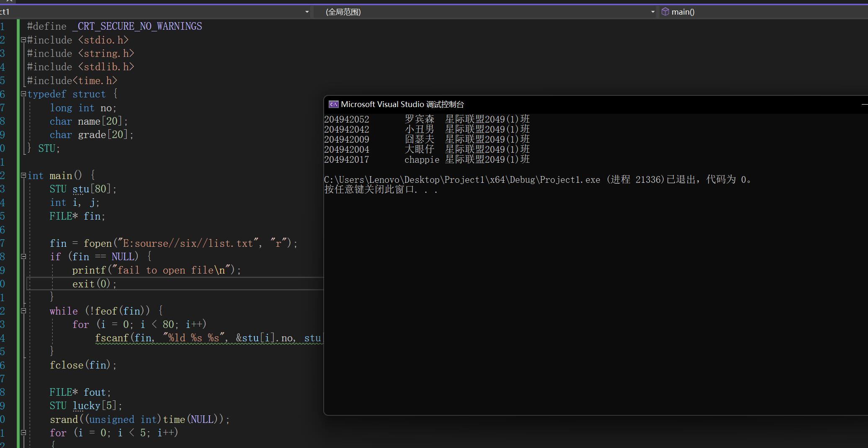This screenshot has height=448, width=868.
Task: Click the char grade[20]; declaration
Action: [x=92, y=135]
